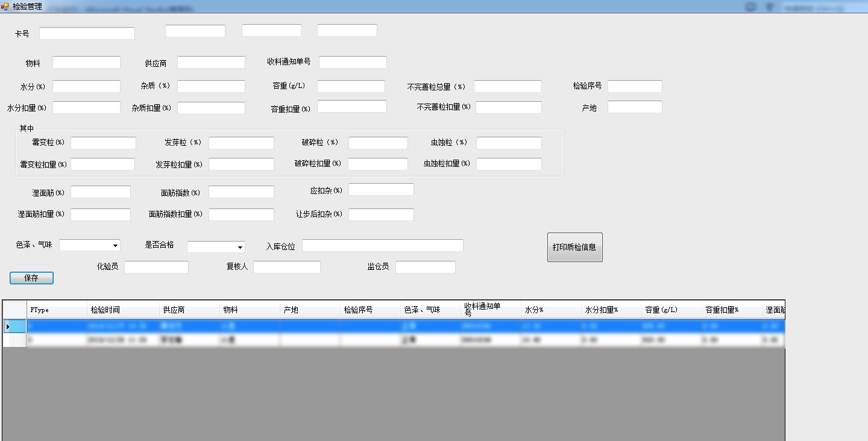
Task: Click the 水分扣重% column header
Action: pyautogui.click(x=611, y=310)
